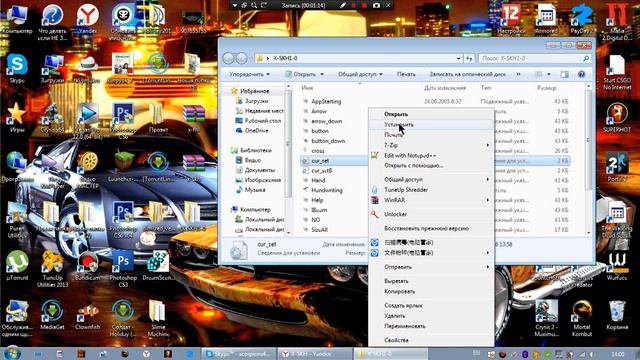
Task: Select Музыка in the navigation pane
Action: coord(255,190)
